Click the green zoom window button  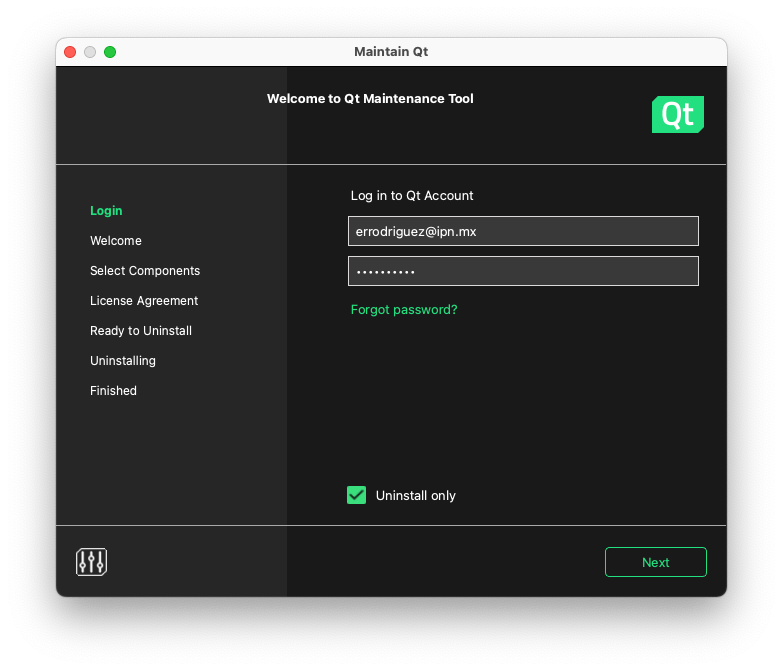[x=110, y=52]
